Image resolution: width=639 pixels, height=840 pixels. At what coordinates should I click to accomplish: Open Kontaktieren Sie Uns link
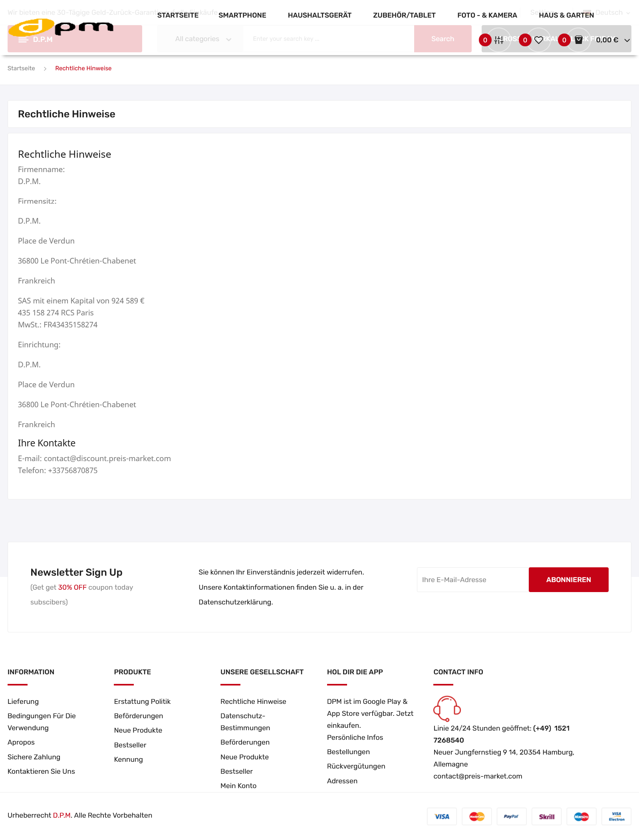[41, 771]
